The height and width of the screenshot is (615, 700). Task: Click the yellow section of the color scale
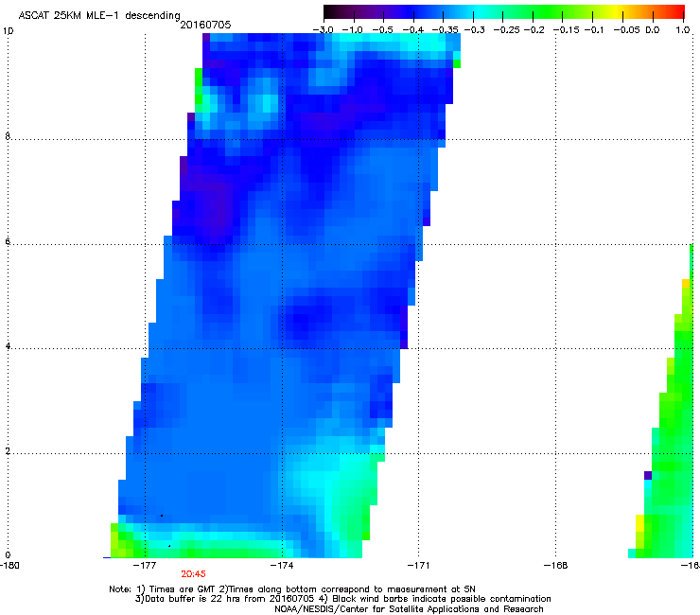coord(616,12)
